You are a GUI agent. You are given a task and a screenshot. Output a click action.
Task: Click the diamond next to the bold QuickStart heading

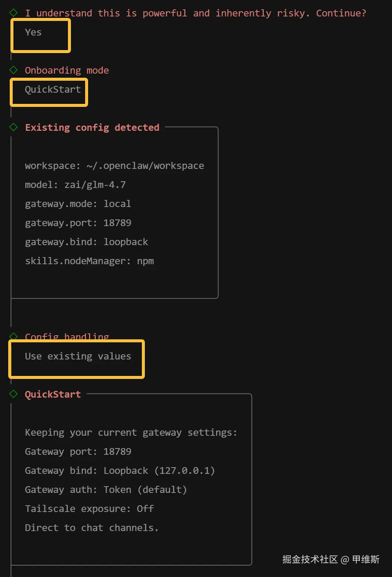tap(14, 394)
